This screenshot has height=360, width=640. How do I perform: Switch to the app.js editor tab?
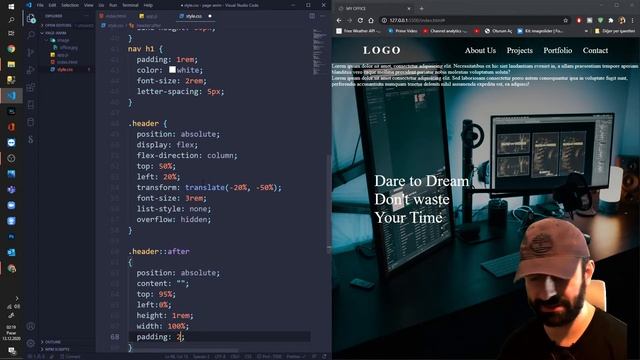point(149,16)
